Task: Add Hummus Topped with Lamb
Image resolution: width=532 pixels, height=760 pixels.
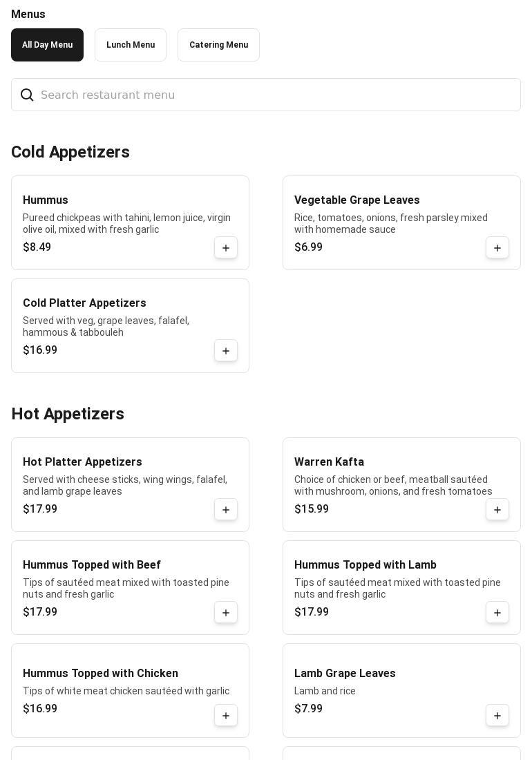Action: [x=497, y=613]
